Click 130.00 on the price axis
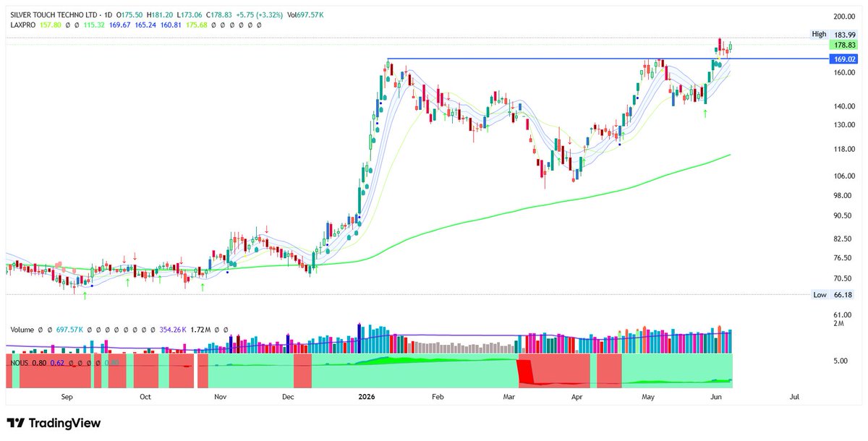Viewport: 868px width, 441px height. click(846, 125)
